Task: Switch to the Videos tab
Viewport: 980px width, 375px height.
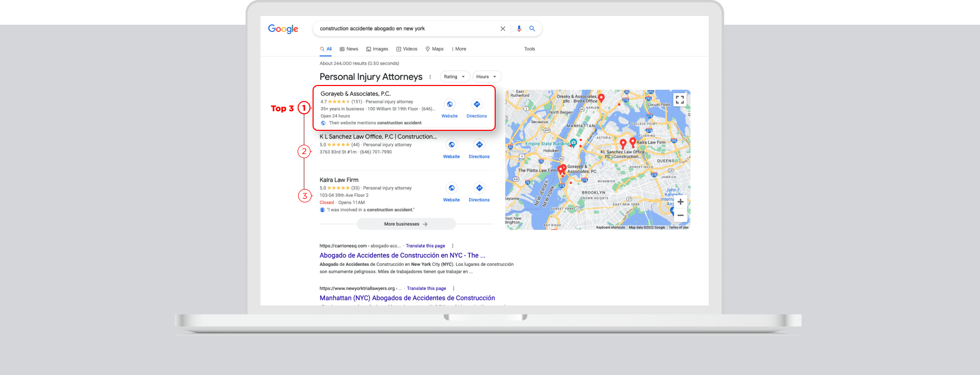Action: point(407,49)
